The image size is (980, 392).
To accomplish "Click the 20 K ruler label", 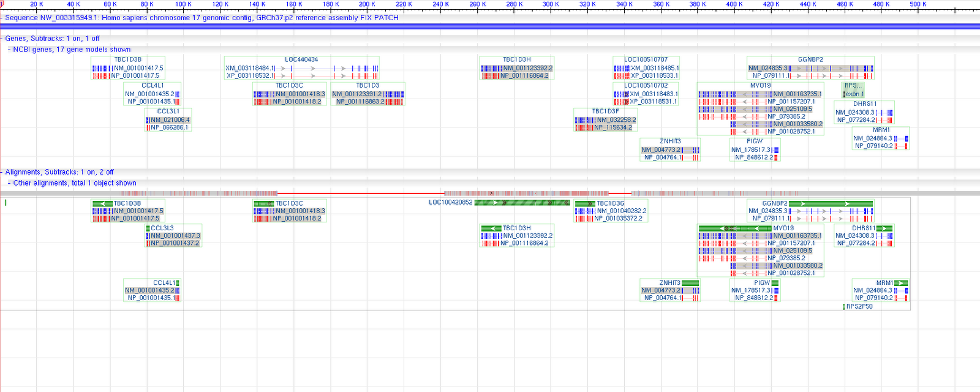I will (x=37, y=4).
